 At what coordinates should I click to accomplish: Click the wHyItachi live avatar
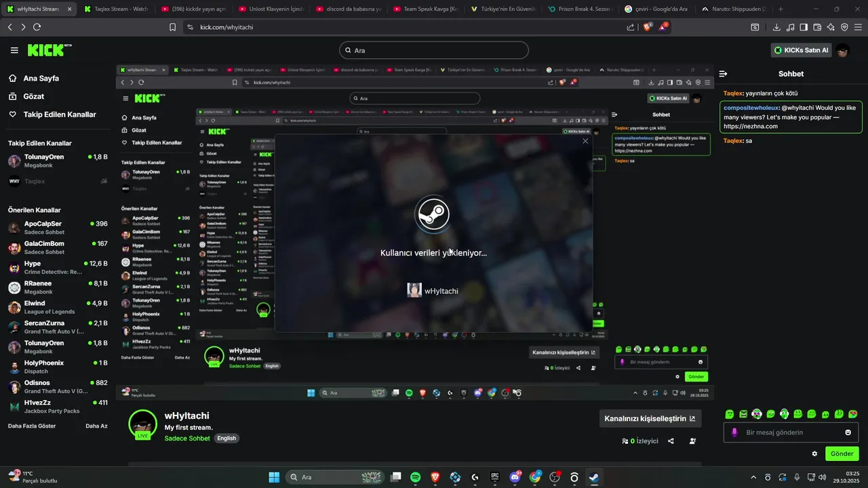tap(143, 424)
